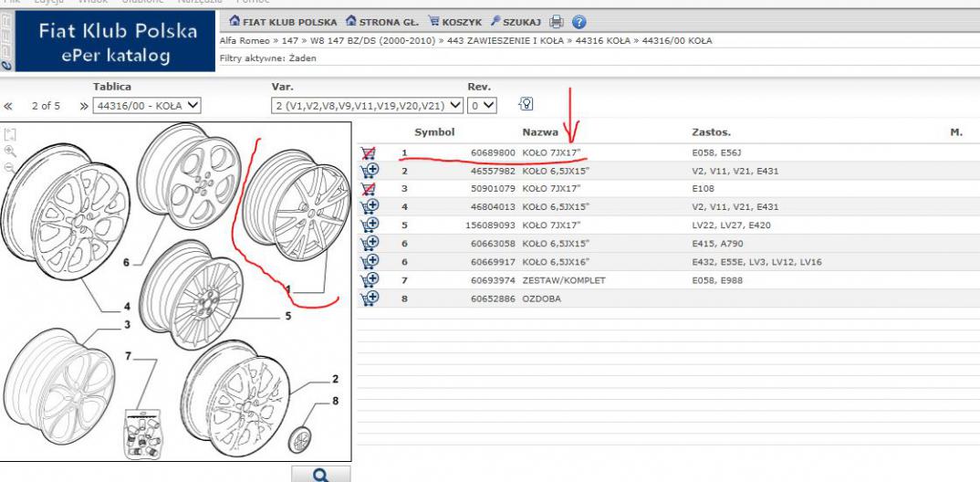Go to the previous table with « arrow
This screenshot has width=980, height=482.
point(8,106)
